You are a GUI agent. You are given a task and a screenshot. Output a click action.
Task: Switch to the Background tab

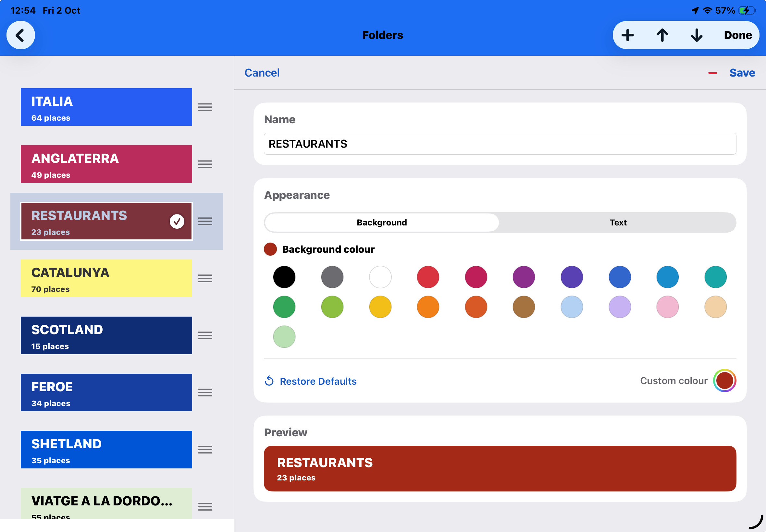coord(382,222)
